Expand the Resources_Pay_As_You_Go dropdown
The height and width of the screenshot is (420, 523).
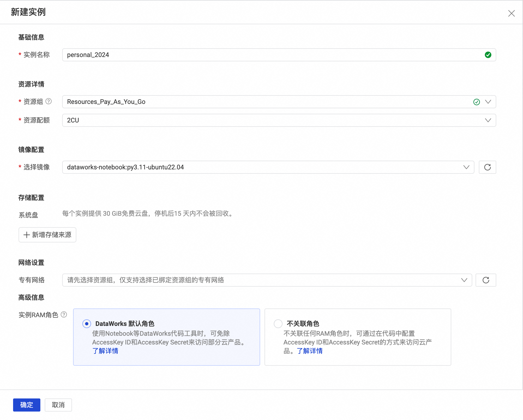(x=488, y=102)
